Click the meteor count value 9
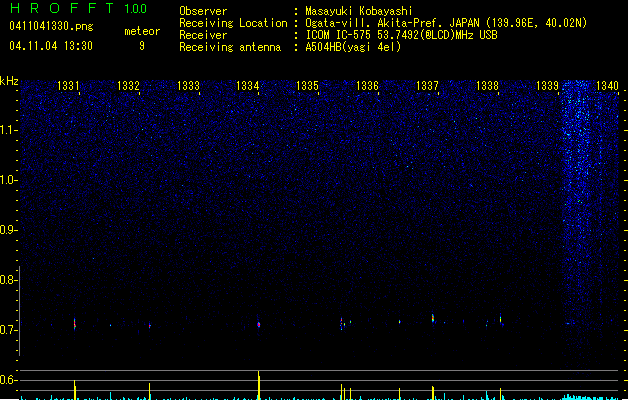The height and width of the screenshot is (400, 629). click(x=142, y=46)
